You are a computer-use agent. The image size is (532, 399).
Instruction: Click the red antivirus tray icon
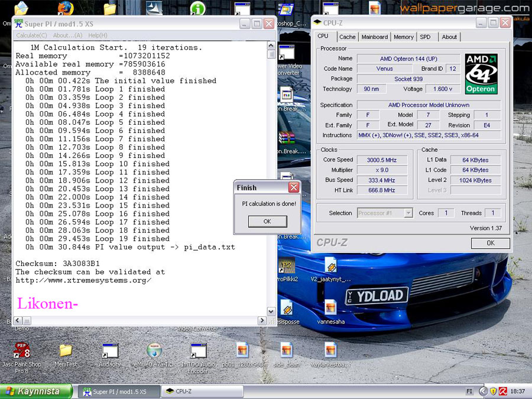pos(503,391)
